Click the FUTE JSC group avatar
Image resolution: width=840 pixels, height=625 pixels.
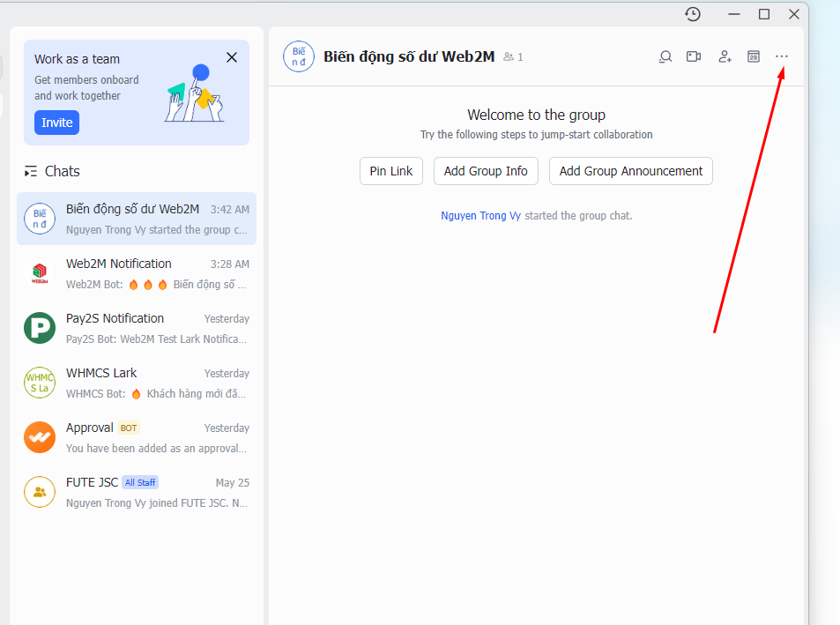pyautogui.click(x=40, y=492)
